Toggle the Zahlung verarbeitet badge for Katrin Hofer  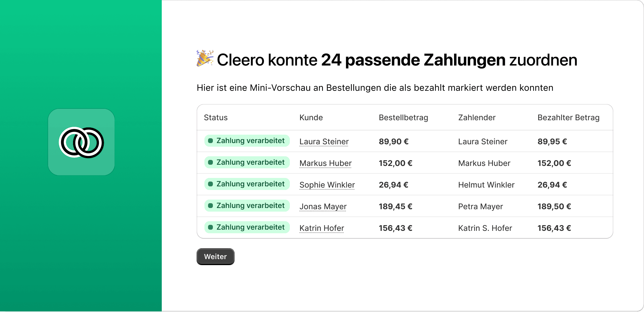coord(247,227)
